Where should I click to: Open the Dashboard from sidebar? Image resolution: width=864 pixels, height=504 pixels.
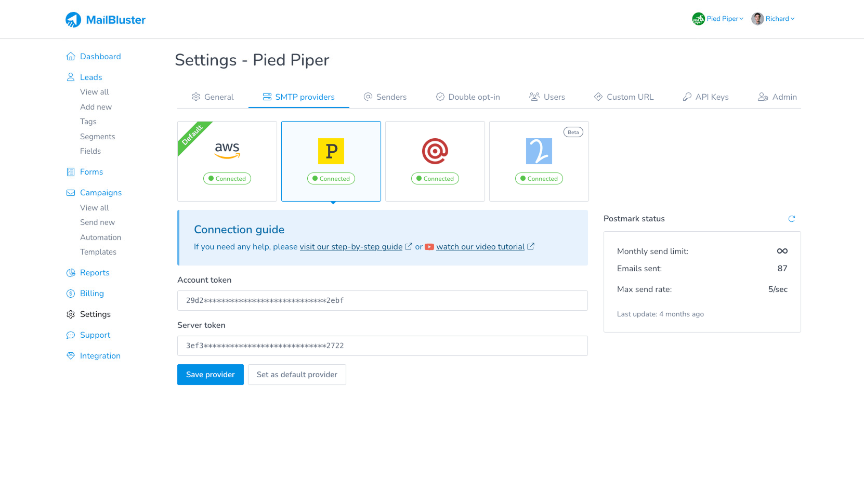[x=100, y=57]
